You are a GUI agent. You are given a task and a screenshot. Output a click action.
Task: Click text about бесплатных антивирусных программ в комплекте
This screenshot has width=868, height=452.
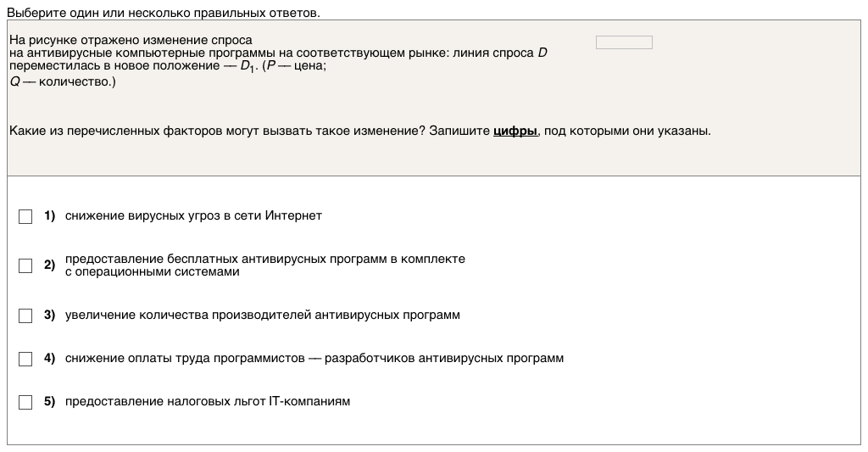click(264, 259)
